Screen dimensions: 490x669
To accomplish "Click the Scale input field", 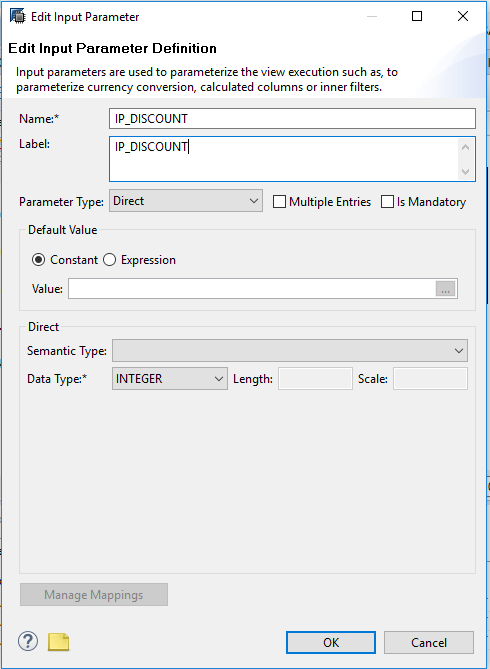I will point(430,378).
